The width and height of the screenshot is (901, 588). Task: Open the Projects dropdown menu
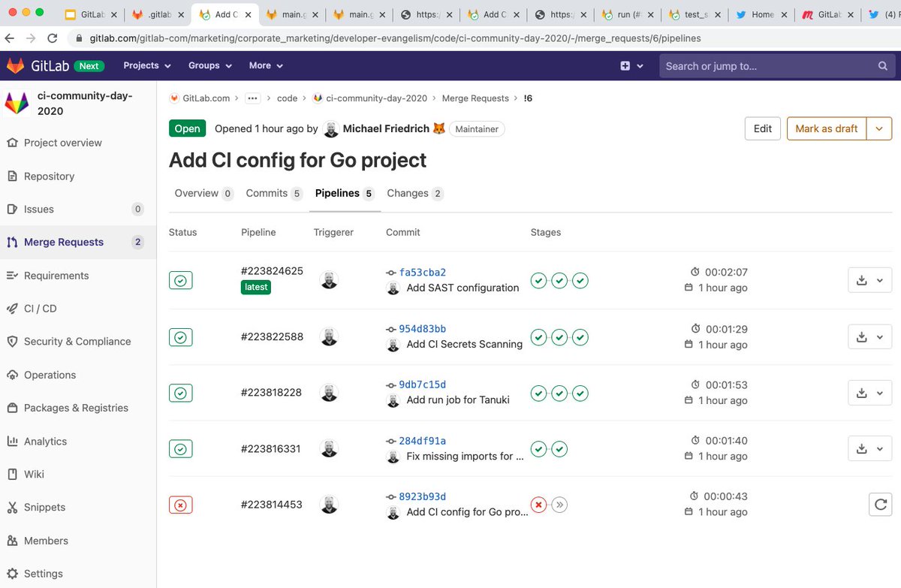pos(147,66)
